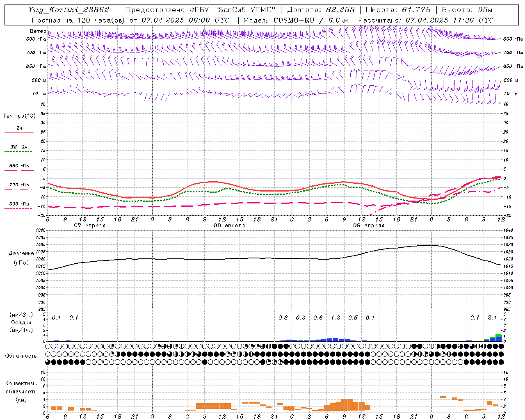Select the Облачность cloud cover label
Image resolution: width=525 pixels, height=420 pixels.
pyautogui.click(x=21, y=356)
